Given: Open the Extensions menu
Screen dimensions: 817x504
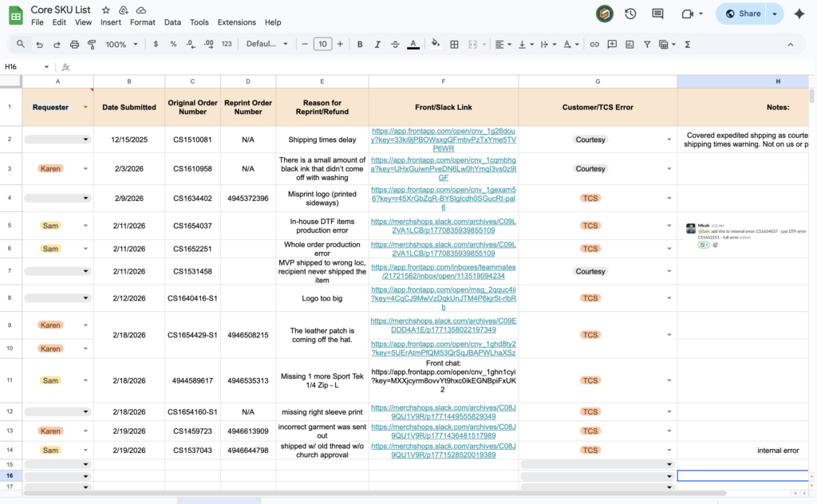Looking at the screenshot, I should coord(236,22).
